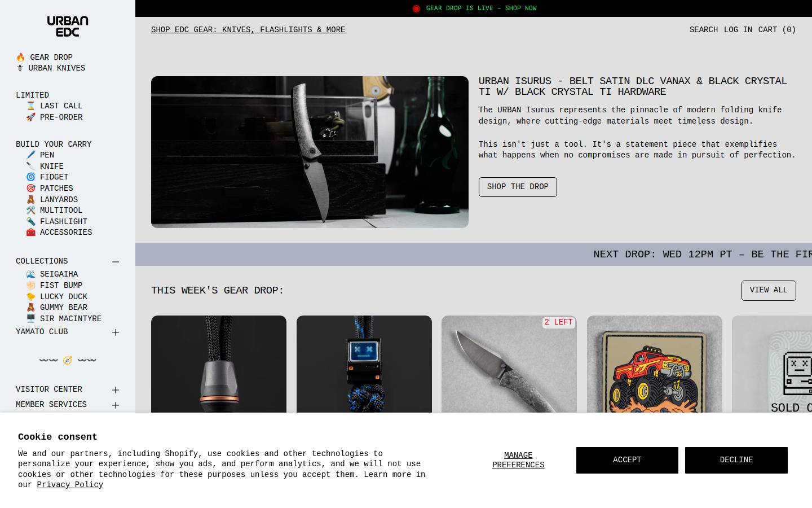Click the dagger icon beside Urban Knives
This screenshot has height=508, width=812.
pyautogui.click(x=20, y=68)
